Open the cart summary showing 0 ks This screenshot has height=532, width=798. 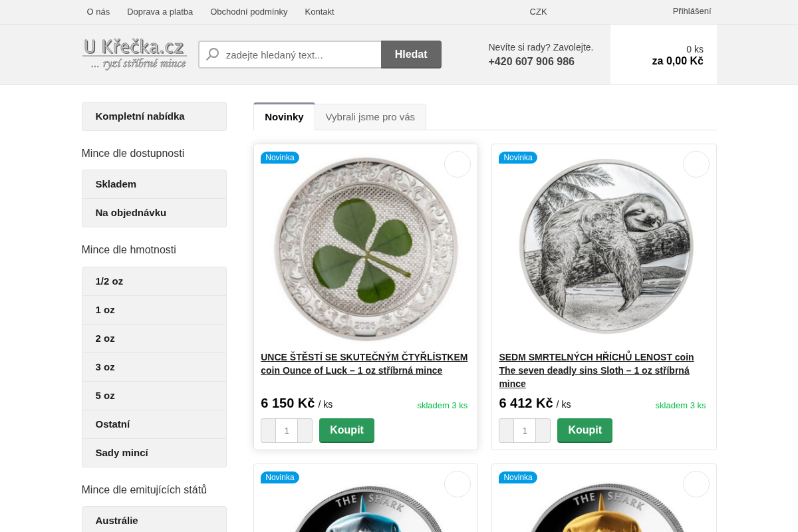(x=664, y=55)
